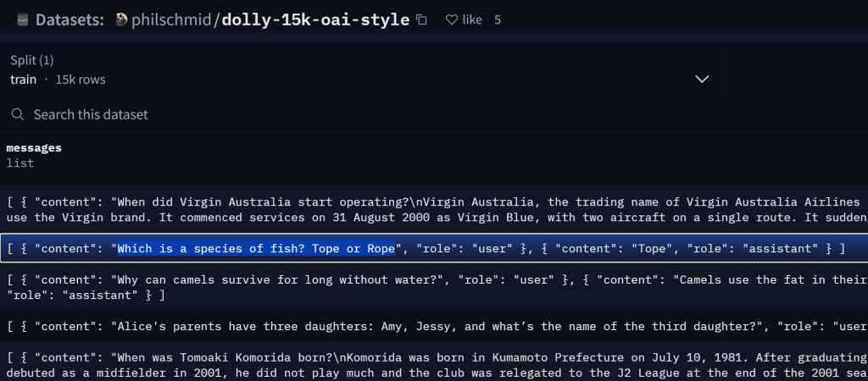Like the dataset using the heart button
This screenshot has height=381, width=868.
pos(464,19)
